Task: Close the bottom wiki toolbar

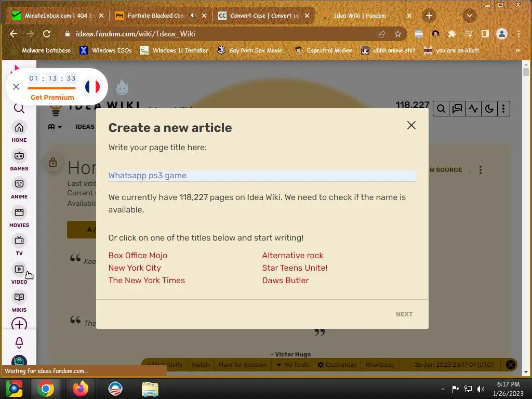Action: pos(510,365)
